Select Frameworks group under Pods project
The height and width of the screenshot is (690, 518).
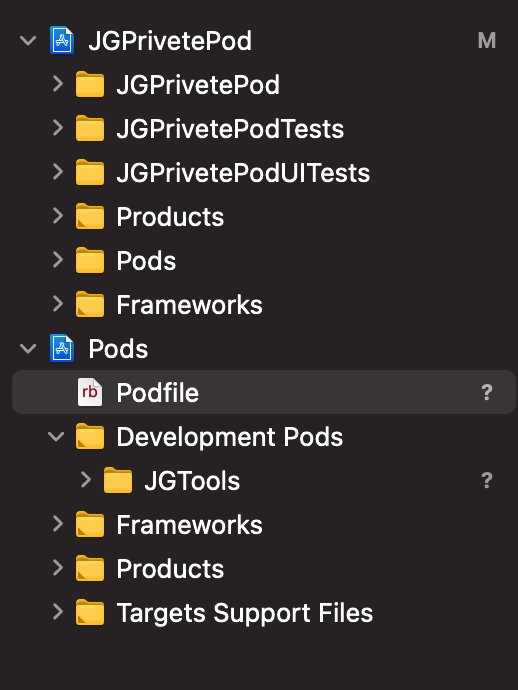pos(189,525)
